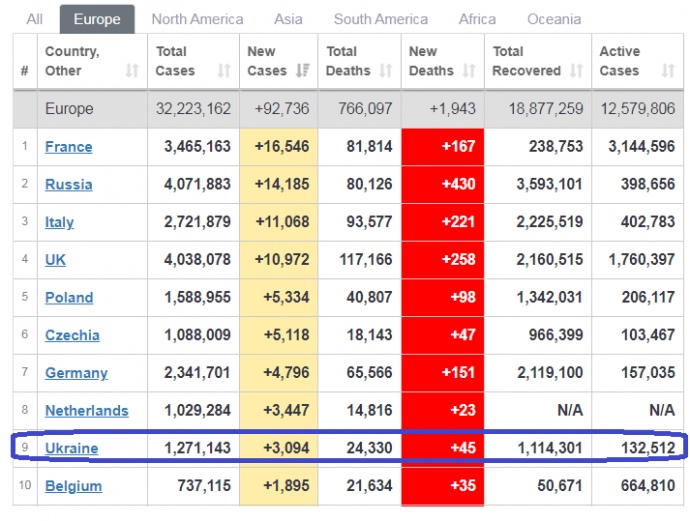
Task: Switch to the All tab
Action: [x=35, y=19]
